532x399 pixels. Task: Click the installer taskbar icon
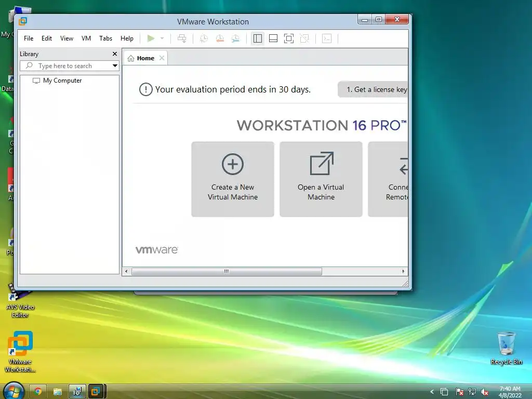77,392
